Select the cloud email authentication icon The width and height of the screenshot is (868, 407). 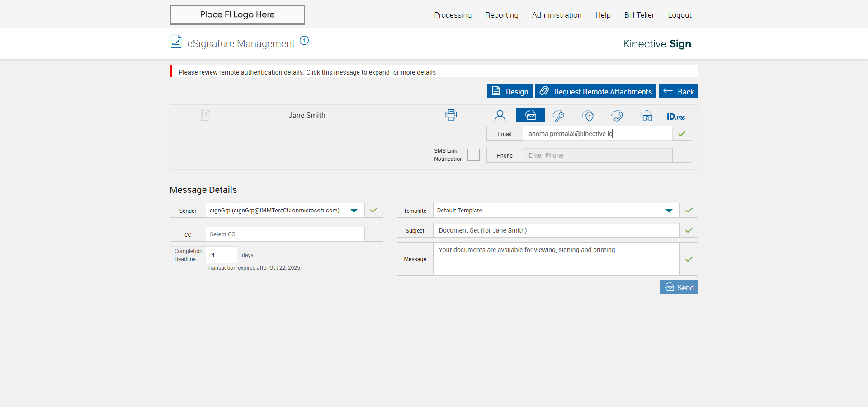[x=530, y=115]
